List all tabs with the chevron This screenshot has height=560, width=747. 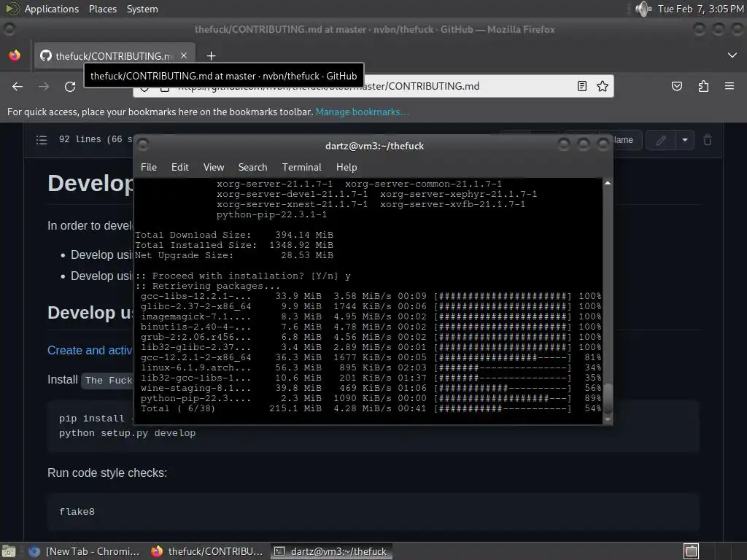pyautogui.click(x=732, y=55)
